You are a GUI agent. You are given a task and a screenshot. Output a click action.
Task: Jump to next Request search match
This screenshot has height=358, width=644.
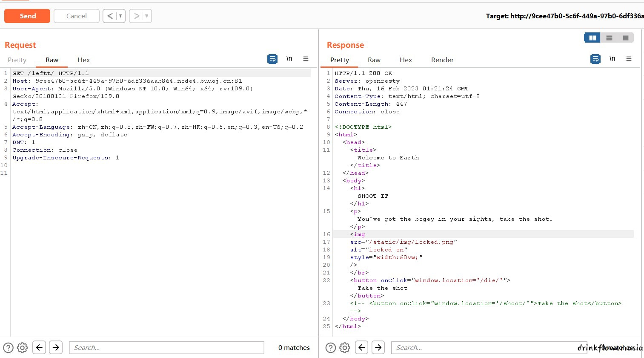(x=56, y=347)
